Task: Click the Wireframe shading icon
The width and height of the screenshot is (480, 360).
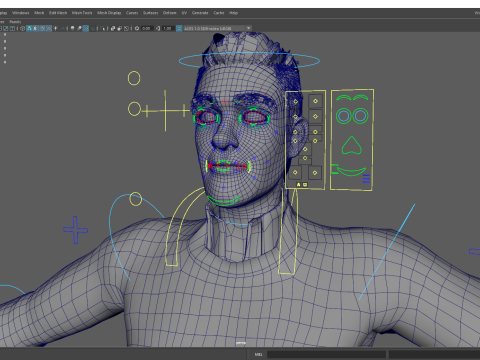Action: tap(23, 28)
